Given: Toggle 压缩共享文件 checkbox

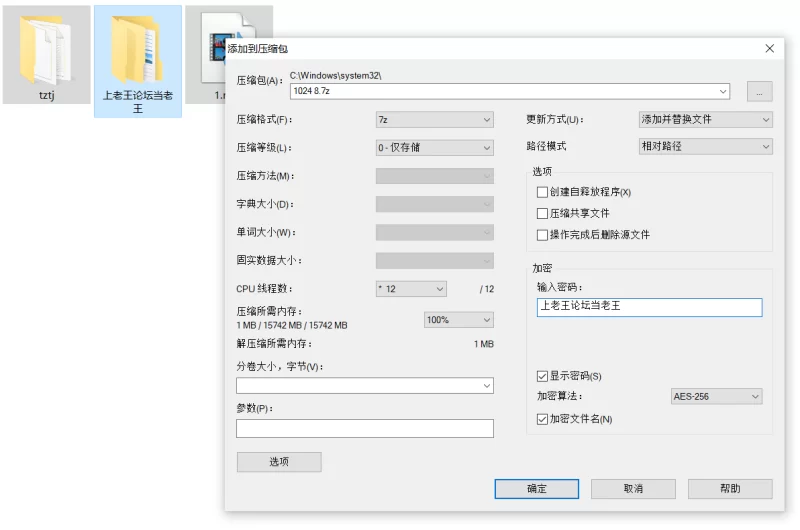Looking at the screenshot, I should pyautogui.click(x=542, y=213).
